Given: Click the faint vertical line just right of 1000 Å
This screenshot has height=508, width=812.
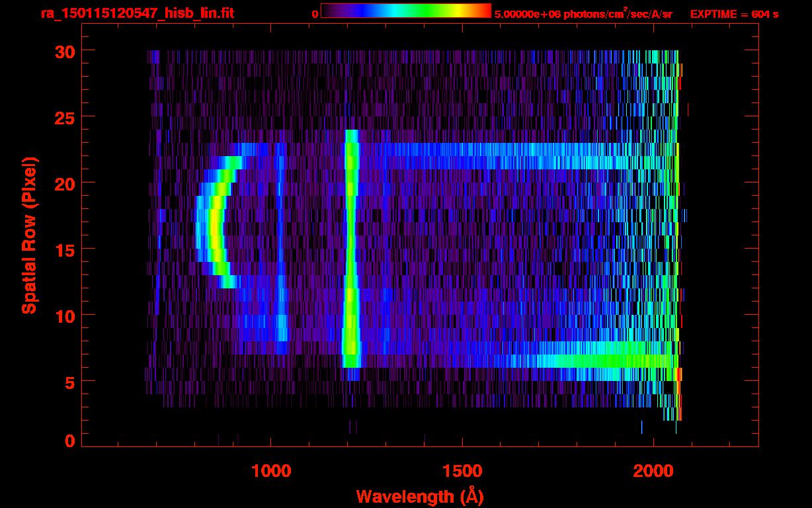Looking at the screenshot, I should pos(280,251).
